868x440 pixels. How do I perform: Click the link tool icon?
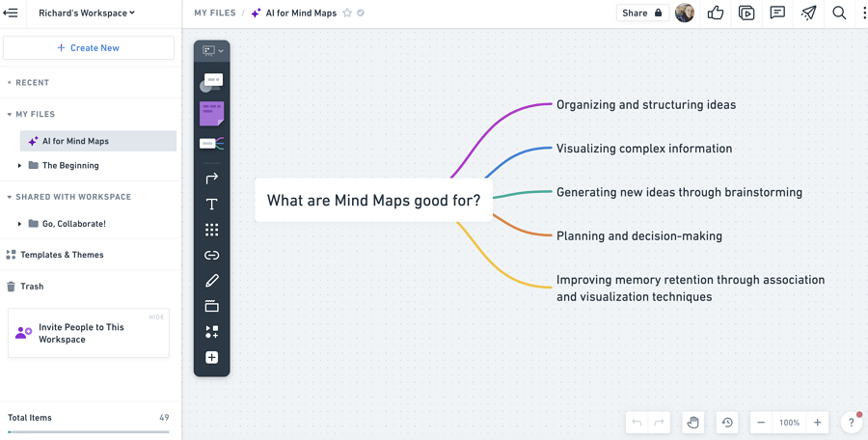[211, 256]
